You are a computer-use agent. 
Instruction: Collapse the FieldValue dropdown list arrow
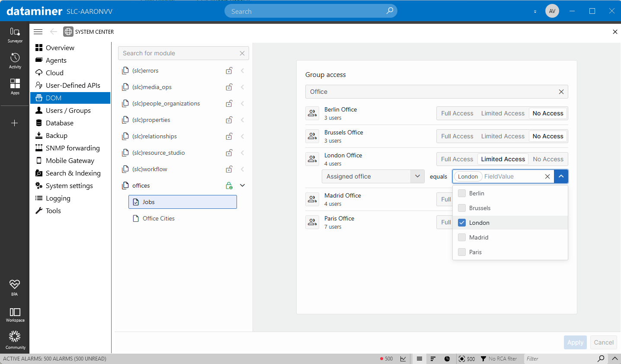tap(561, 176)
